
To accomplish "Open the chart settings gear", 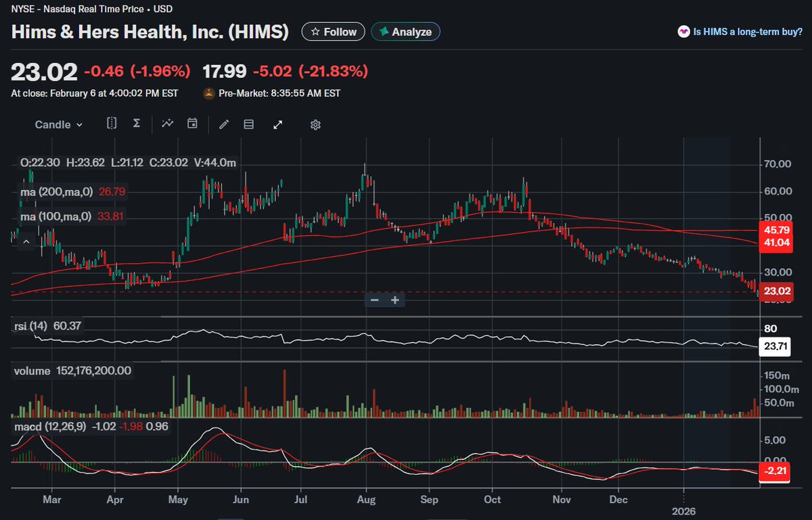I will tap(315, 125).
